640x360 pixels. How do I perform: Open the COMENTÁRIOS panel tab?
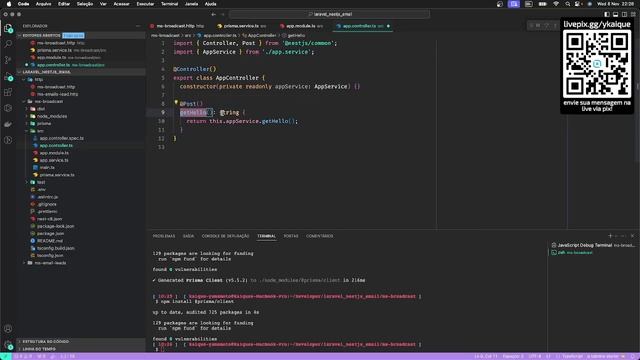[320, 236]
